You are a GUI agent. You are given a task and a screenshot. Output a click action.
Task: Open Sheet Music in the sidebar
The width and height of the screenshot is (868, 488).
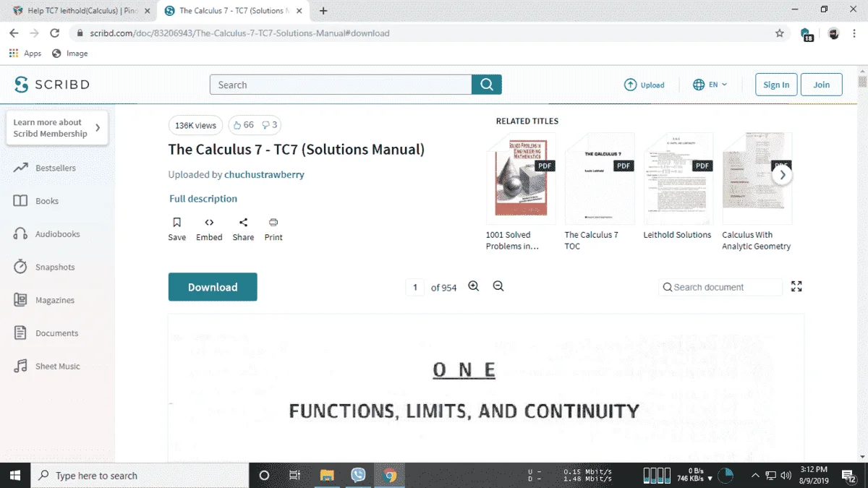click(x=47, y=367)
